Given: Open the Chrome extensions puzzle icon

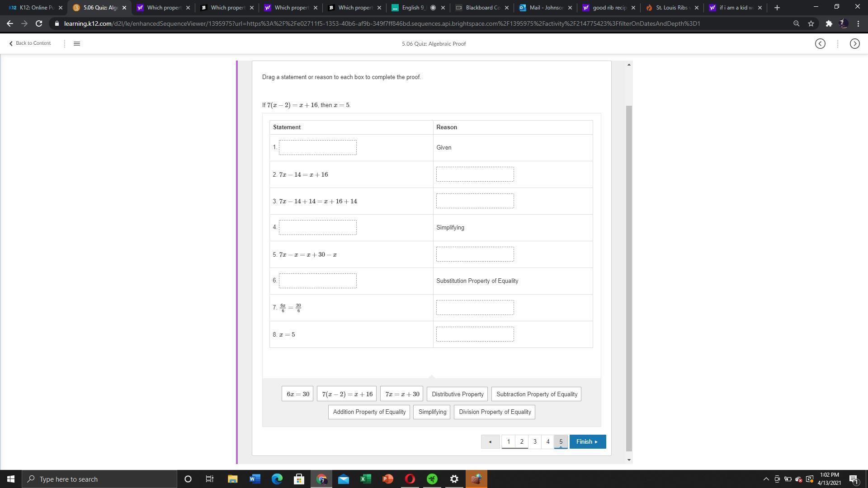Looking at the screenshot, I should tap(828, 23).
